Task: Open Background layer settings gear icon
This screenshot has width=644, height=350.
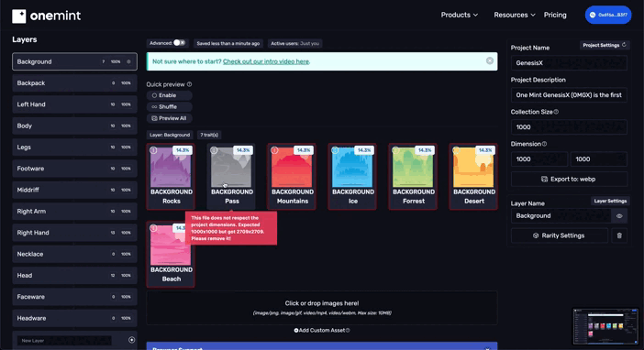Action: coord(128,61)
